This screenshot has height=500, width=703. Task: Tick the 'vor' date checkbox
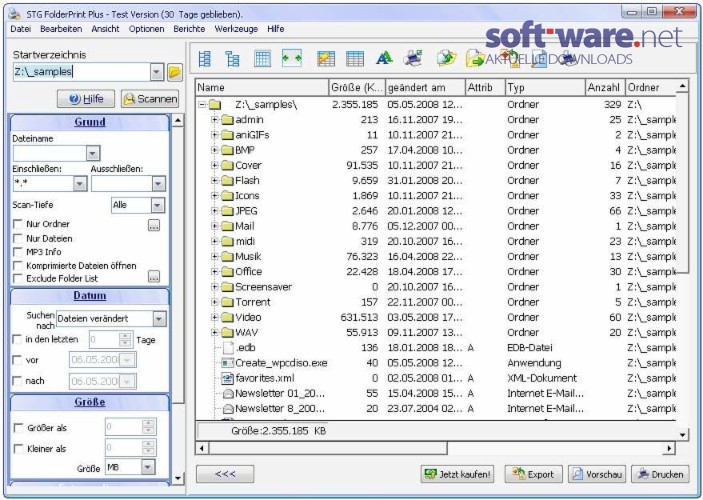coord(17,360)
